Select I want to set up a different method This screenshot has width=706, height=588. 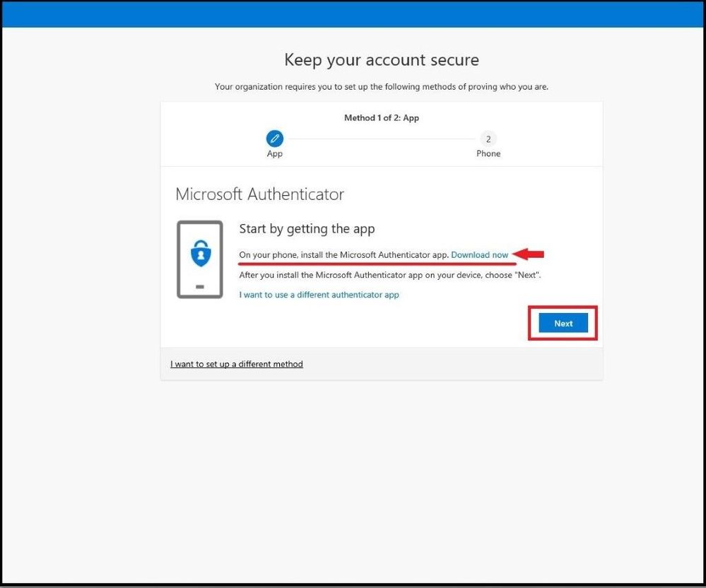(x=236, y=364)
